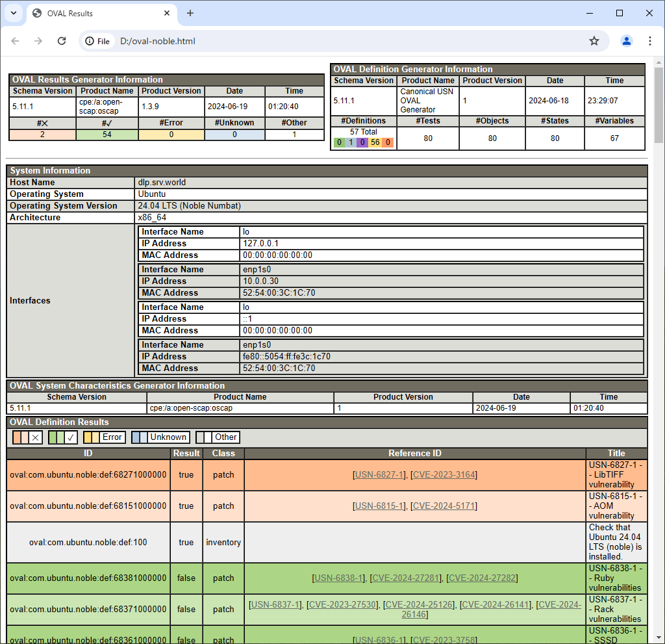Click the IP address 10.0.0.30
The width and height of the screenshot is (665, 644).
click(x=261, y=281)
